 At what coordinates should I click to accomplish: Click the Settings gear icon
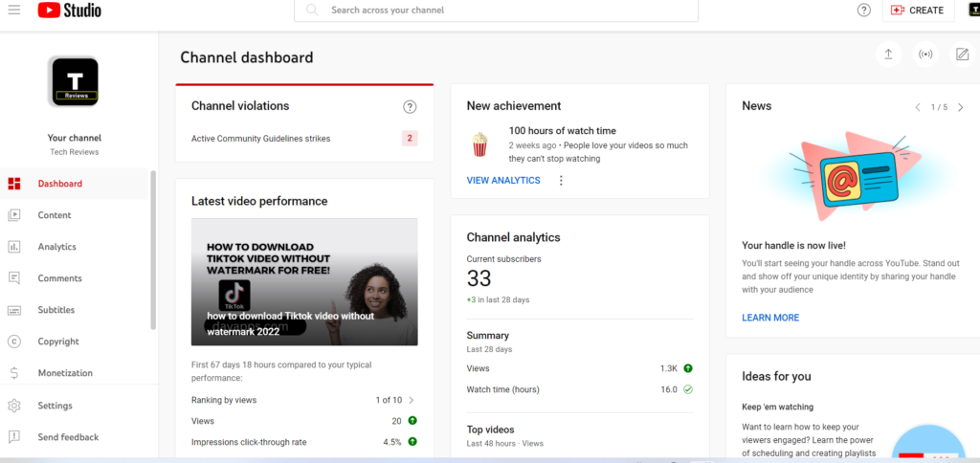coord(13,406)
